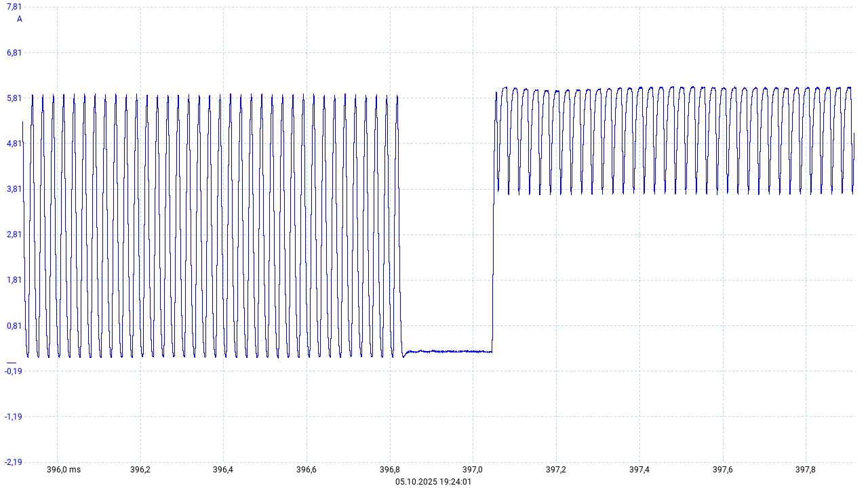868x488 pixels.
Task: Select the -0,19 vertical axis label
Action: click(14, 371)
